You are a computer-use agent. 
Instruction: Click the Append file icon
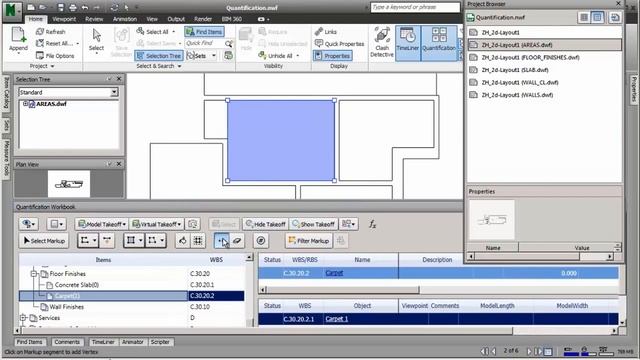[x=18, y=36]
